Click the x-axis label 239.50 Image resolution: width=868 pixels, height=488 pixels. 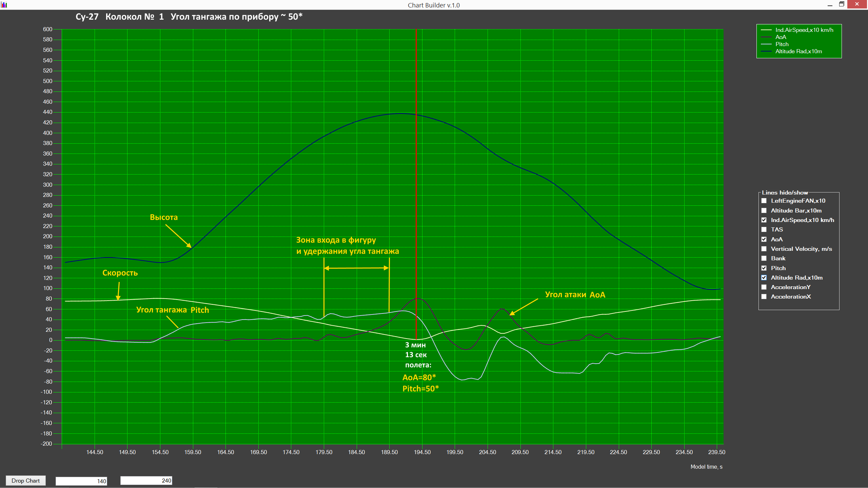click(x=717, y=452)
